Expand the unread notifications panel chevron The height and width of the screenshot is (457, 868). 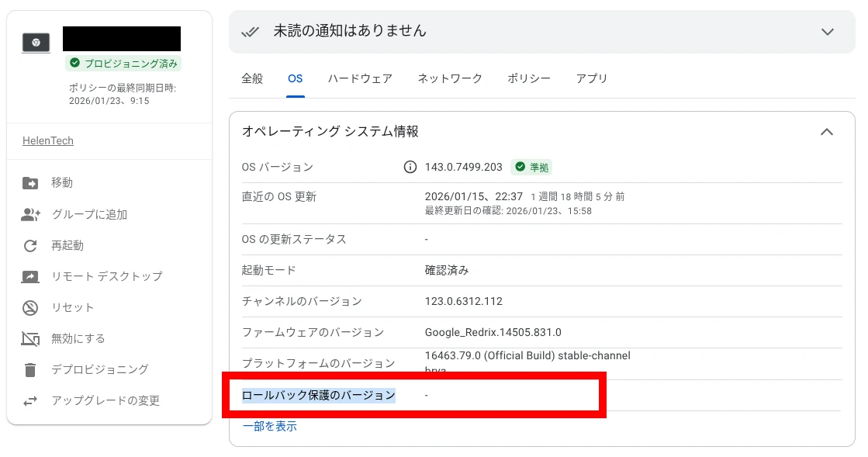point(828,32)
